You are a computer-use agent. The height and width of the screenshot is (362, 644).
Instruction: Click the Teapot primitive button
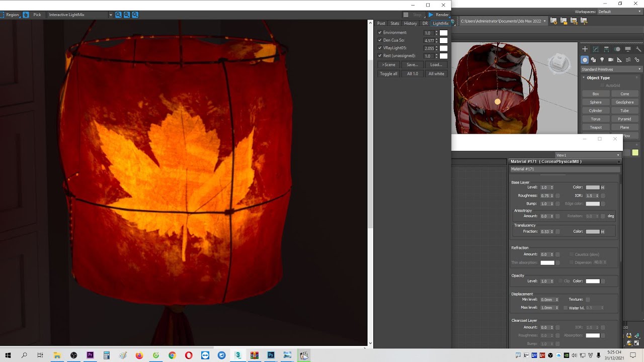tap(596, 128)
